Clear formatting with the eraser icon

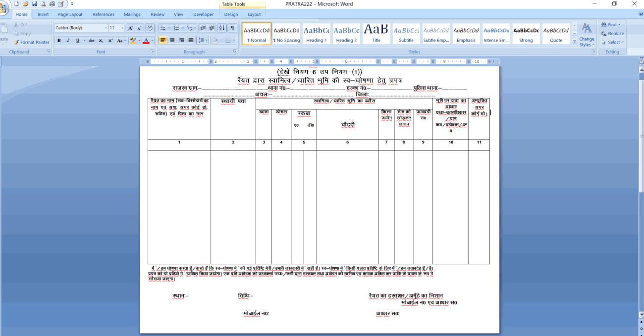(150, 28)
